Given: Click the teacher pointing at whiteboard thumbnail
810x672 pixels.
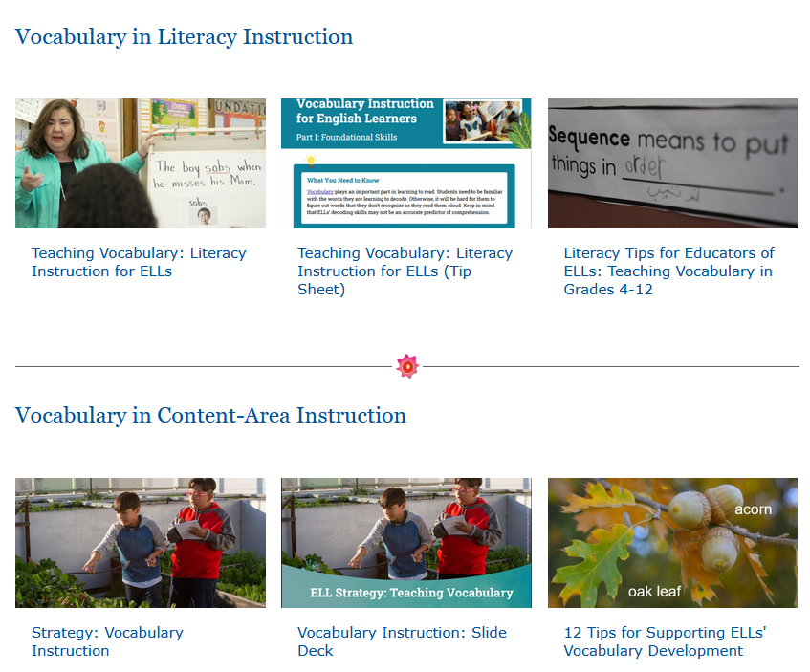Looking at the screenshot, I should (140, 163).
